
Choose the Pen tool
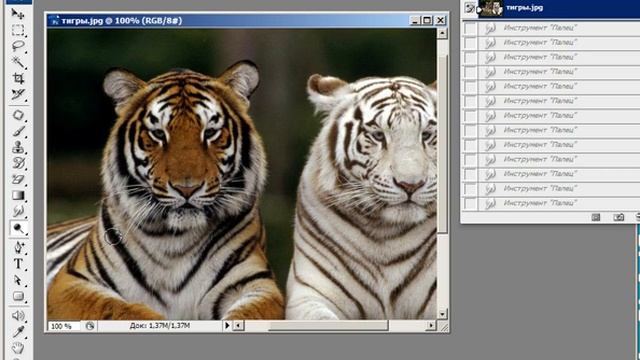[18, 247]
